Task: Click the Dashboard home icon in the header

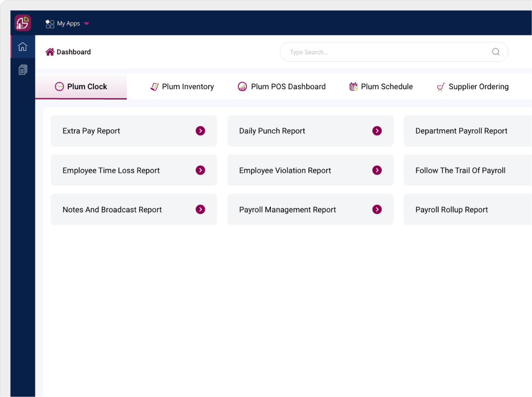Action: click(x=50, y=52)
